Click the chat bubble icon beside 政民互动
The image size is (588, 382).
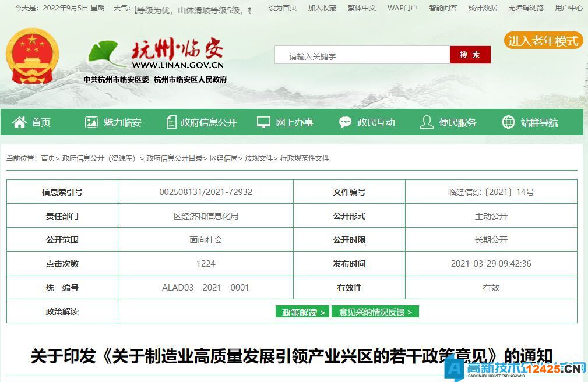(x=345, y=122)
